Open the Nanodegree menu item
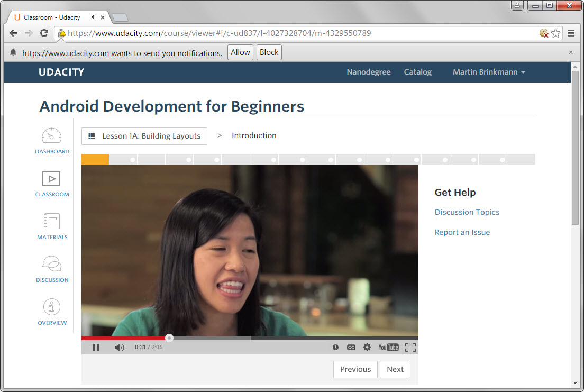Screen dimensions: 584x392 point(368,72)
